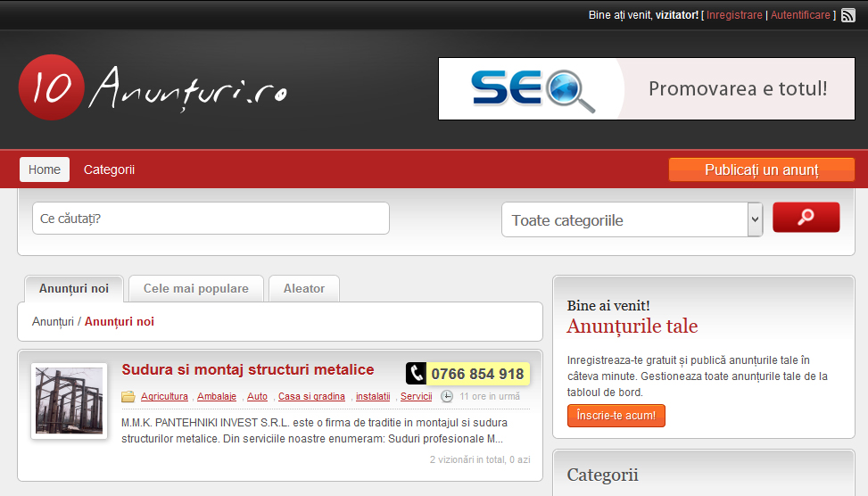Screen dimensions: 868x496
Task: Open the Toate categoriile dropdown
Action: (632, 219)
